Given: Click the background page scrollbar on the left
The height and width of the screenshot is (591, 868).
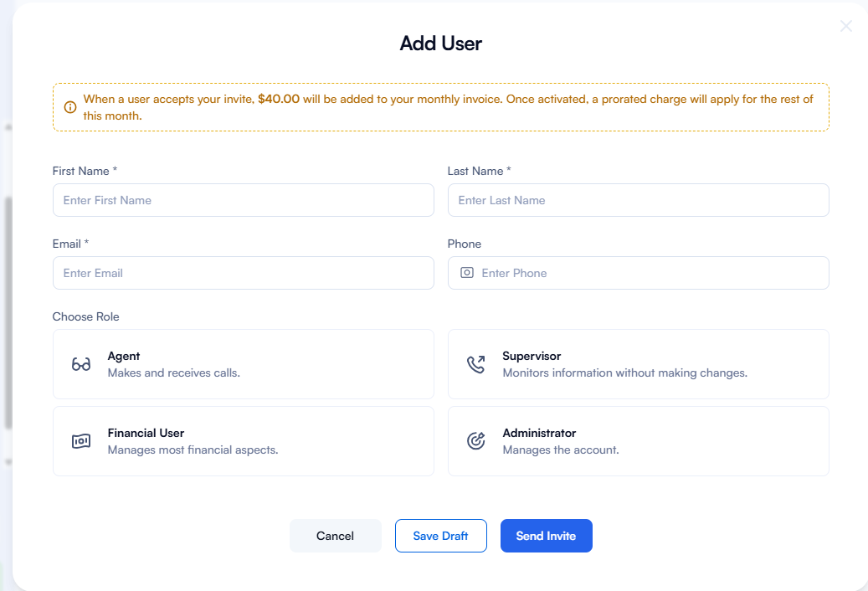Looking at the screenshot, I should (8, 310).
